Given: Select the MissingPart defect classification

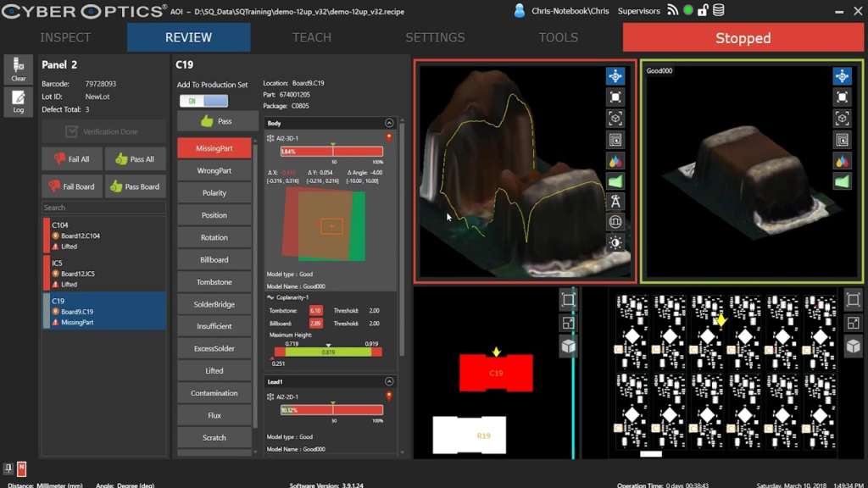Looking at the screenshot, I should 214,148.
